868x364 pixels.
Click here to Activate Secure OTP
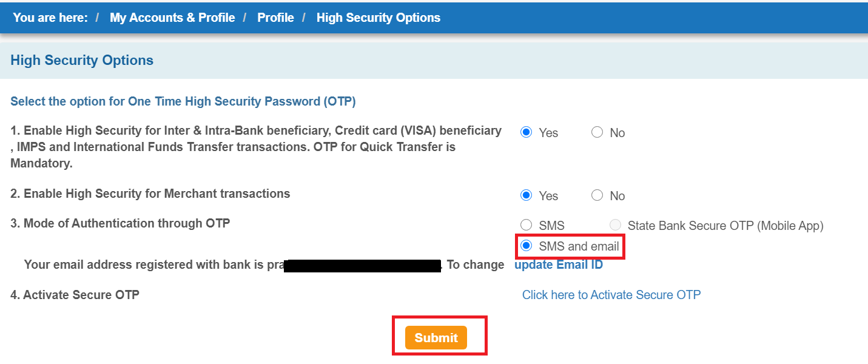(x=611, y=294)
